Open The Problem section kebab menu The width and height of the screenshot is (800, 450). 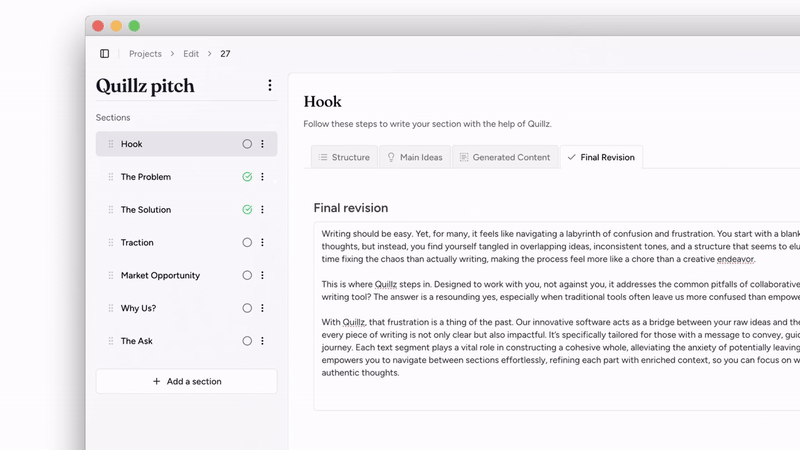point(262,177)
